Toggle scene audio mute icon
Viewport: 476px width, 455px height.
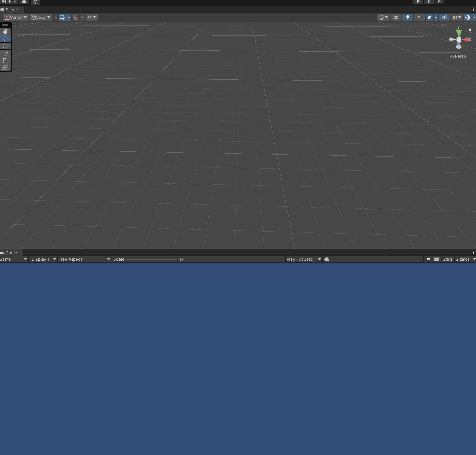419,17
